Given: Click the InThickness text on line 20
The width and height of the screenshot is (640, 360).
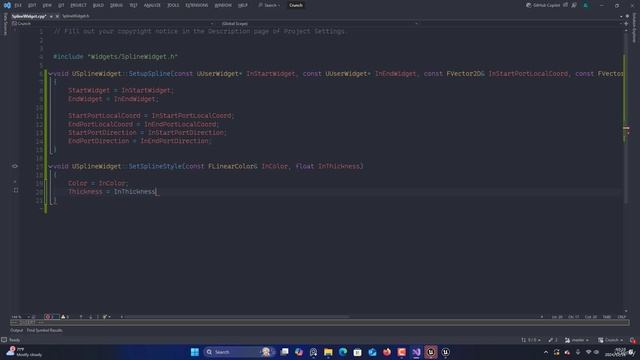Looking at the screenshot, I should click(134, 192).
